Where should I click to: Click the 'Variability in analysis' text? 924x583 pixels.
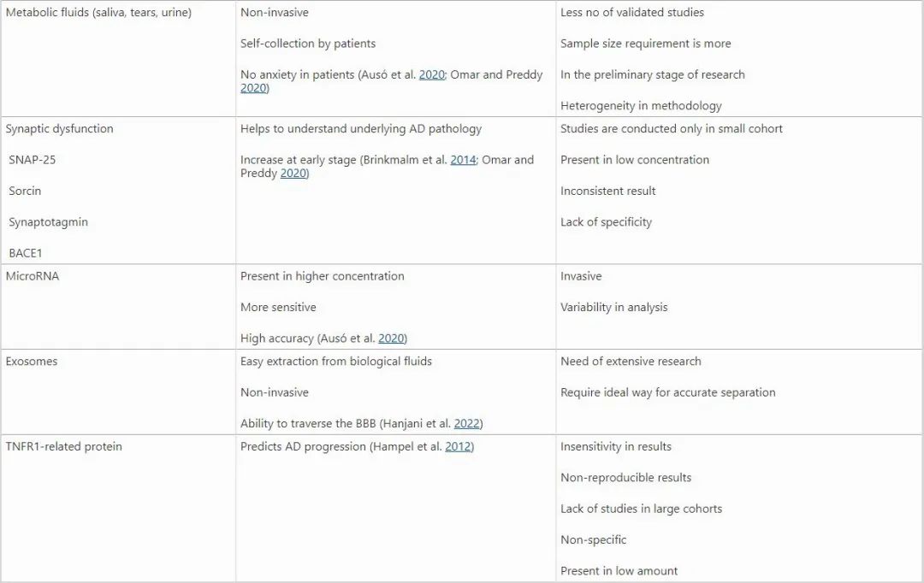[613, 308]
